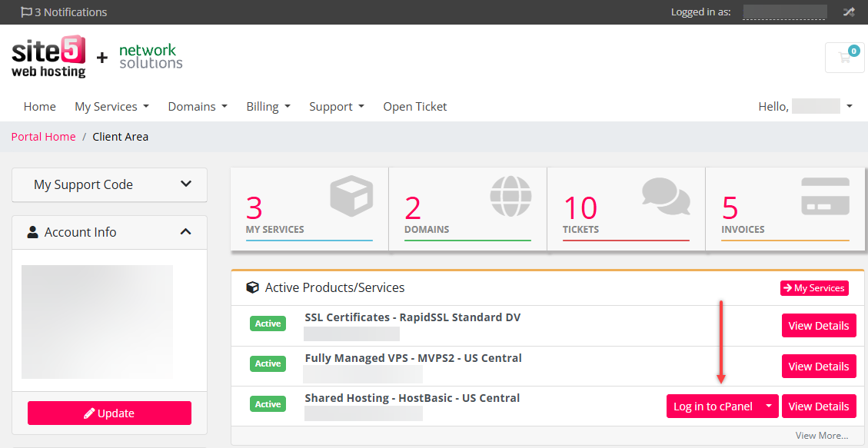The image size is (868, 448).
Task: Click Open Ticket in navigation bar
Action: (x=415, y=106)
